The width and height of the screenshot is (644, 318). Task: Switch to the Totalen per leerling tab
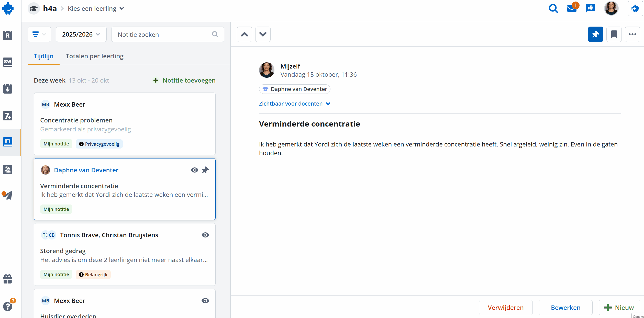point(94,56)
